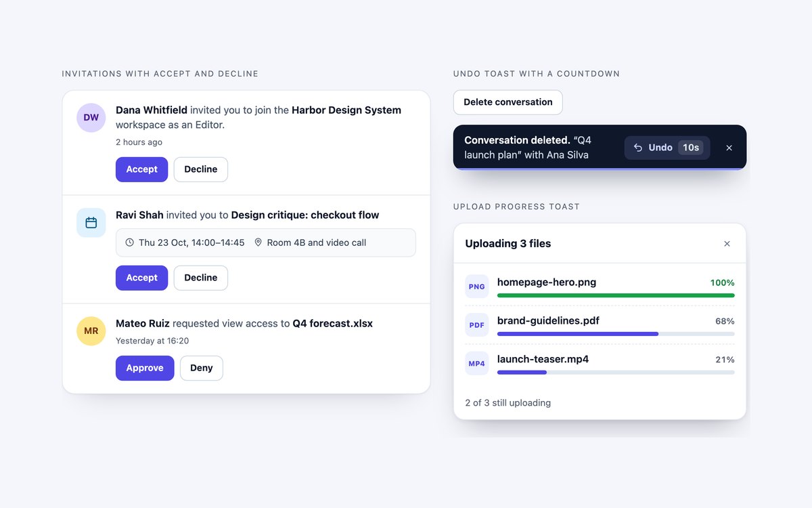Click the file name launch-teaser.mp4
This screenshot has width=812, height=508.
pos(543,360)
